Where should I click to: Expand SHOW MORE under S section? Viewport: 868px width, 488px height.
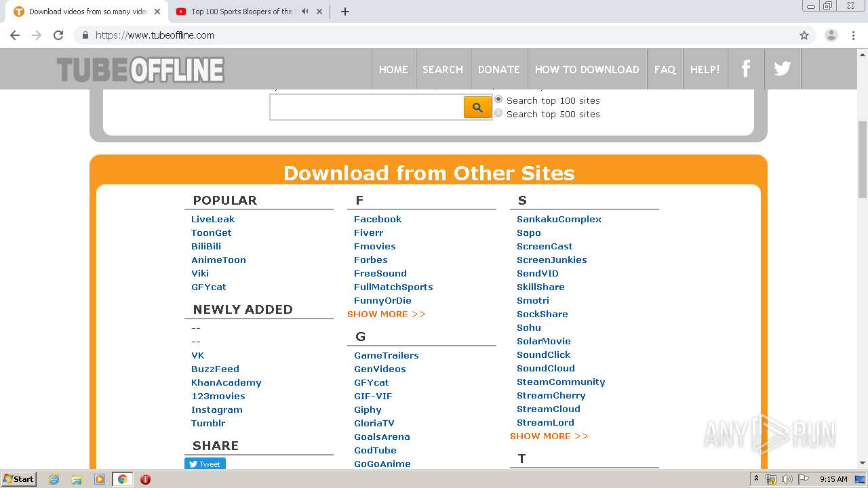coord(549,436)
